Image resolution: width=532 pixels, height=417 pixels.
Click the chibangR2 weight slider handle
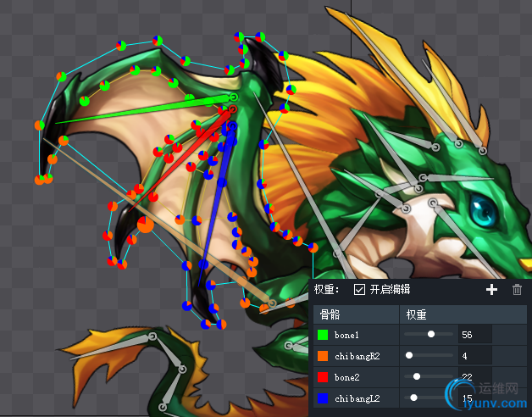(x=409, y=355)
